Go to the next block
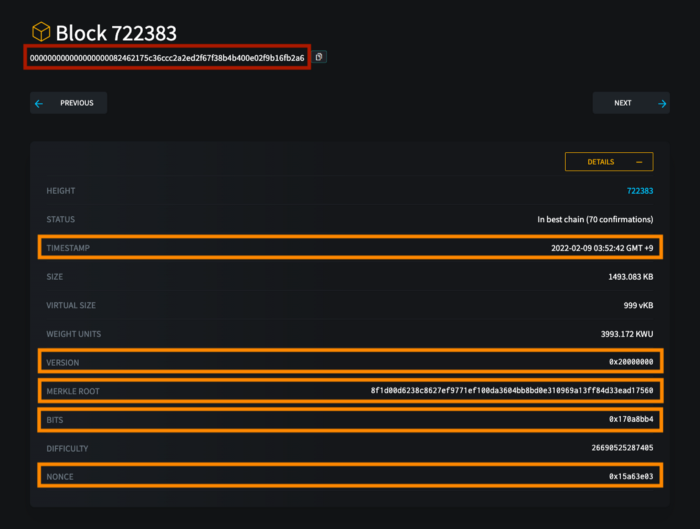The width and height of the screenshot is (700, 529). [631, 103]
